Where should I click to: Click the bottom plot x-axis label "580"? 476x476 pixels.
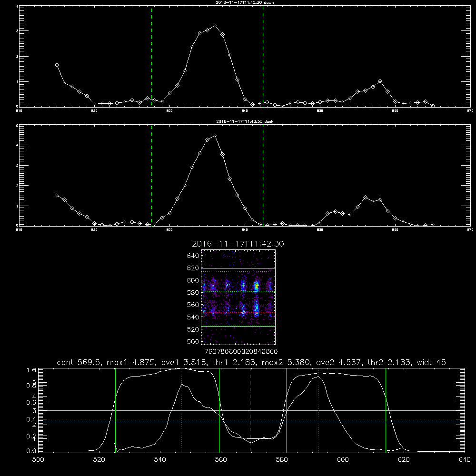click(x=282, y=460)
